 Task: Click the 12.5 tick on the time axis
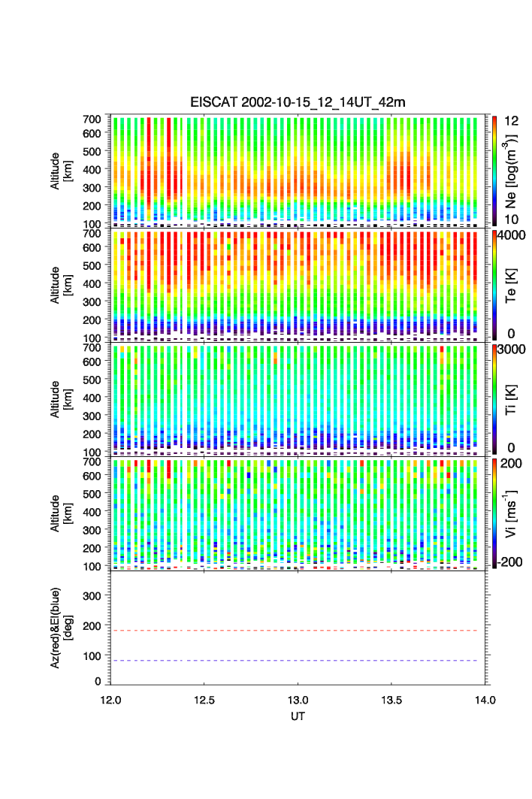[204, 699]
